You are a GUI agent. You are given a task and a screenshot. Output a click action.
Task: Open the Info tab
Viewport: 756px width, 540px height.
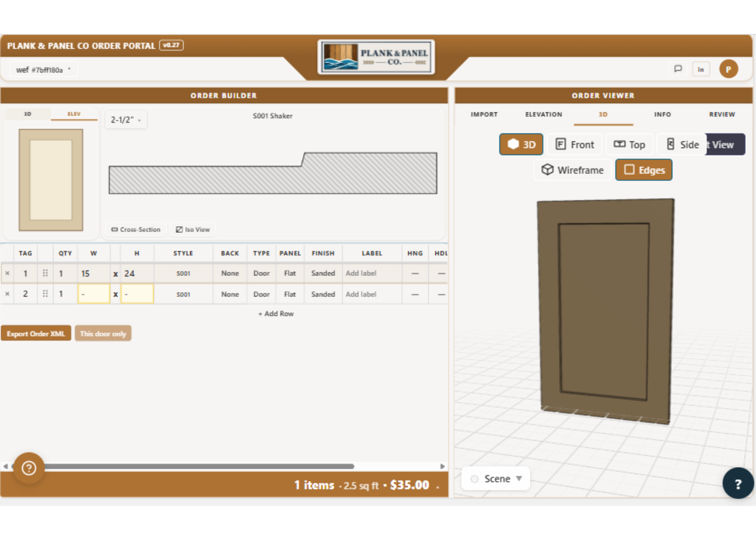[663, 115]
